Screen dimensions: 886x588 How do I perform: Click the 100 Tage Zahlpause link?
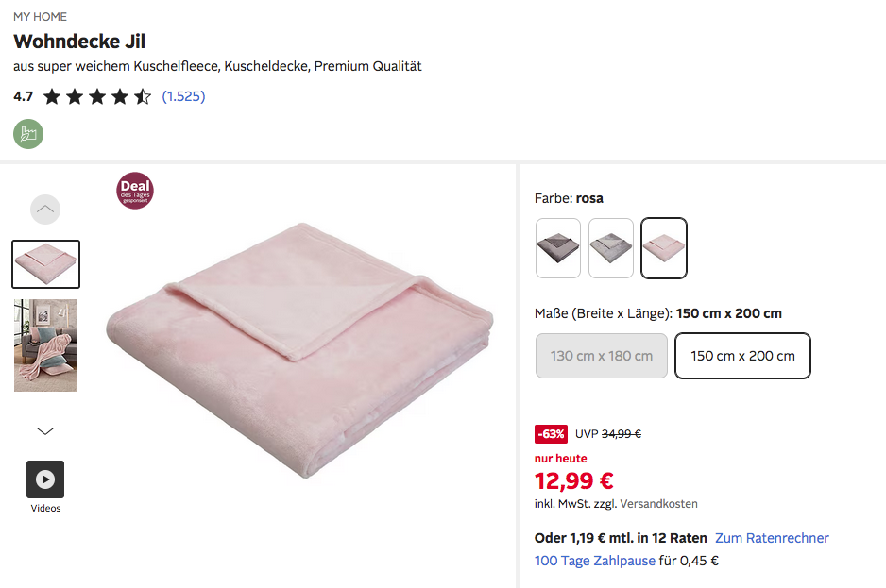[x=595, y=561]
